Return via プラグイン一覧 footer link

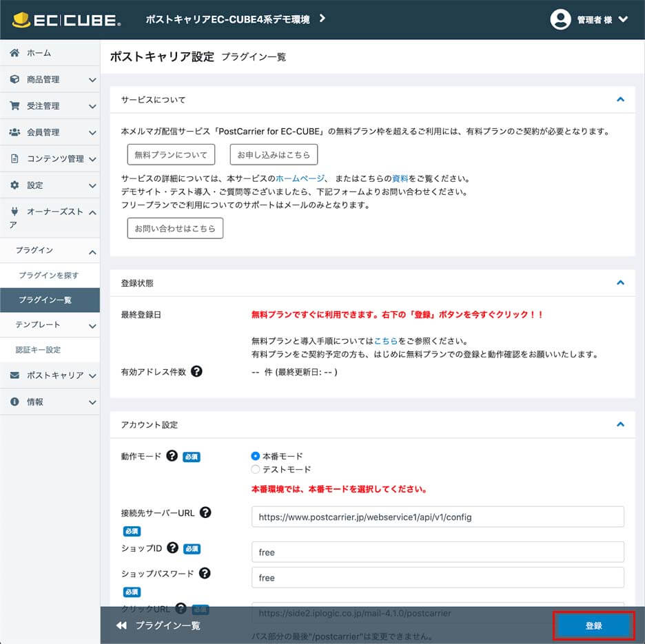[x=168, y=625]
